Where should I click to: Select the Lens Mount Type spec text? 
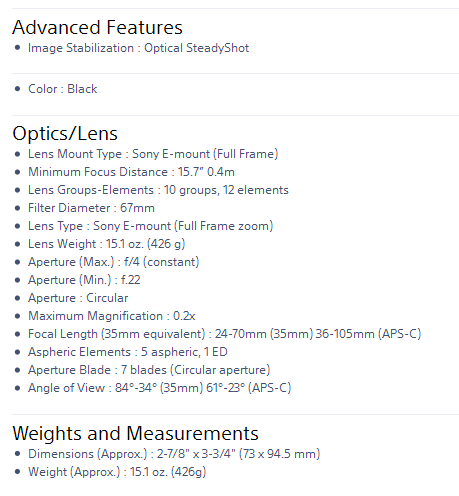pos(153,154)
